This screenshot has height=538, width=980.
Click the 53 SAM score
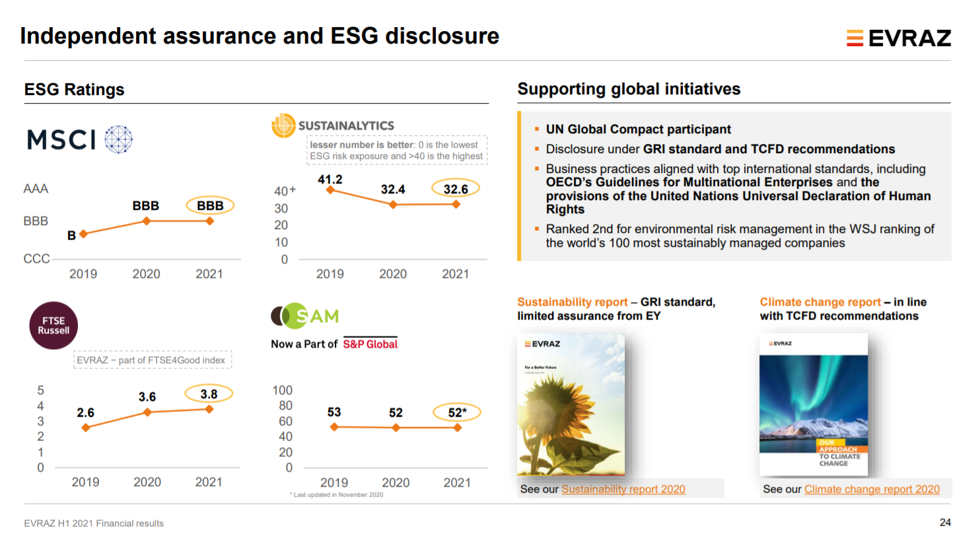click(x=334, y=412)
